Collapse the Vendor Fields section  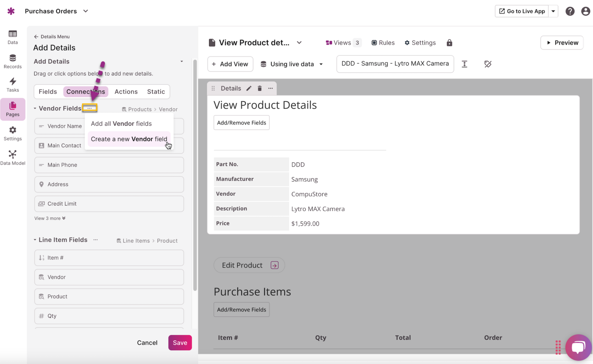coord(35,109)
